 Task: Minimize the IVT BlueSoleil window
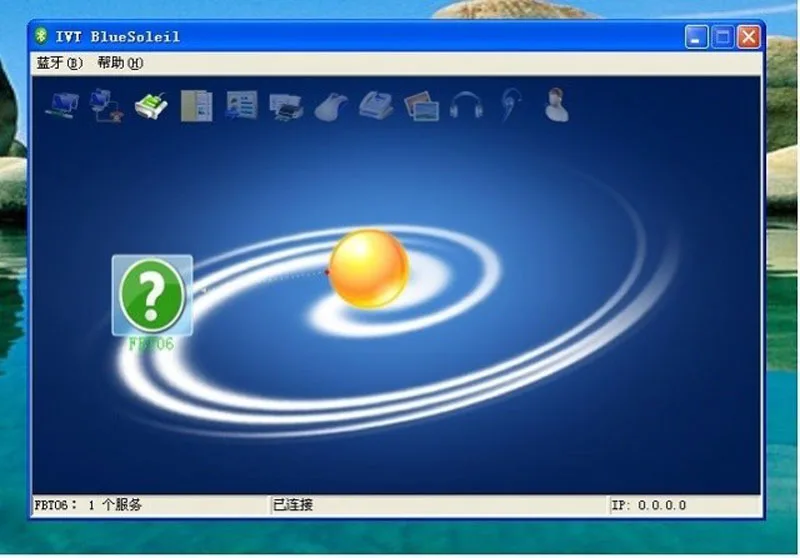tap(696, 37)
